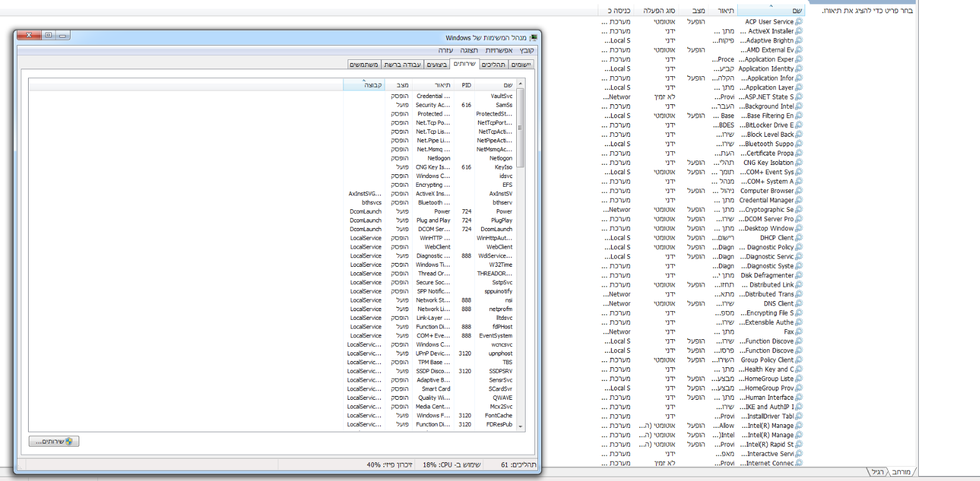Viewport: 980px width, 481px height.
Task: Click the Task Manager list scrollbar thumb
Action: click(x=521, y=127)
